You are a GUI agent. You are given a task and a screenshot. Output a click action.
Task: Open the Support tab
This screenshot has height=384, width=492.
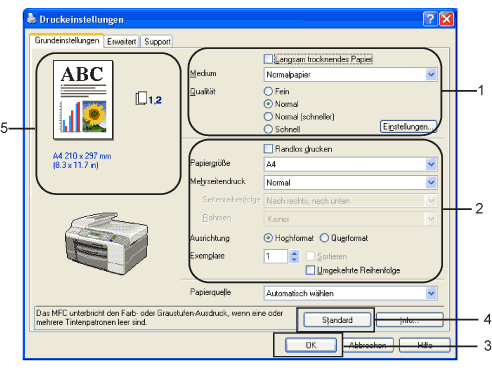[157, 42]
